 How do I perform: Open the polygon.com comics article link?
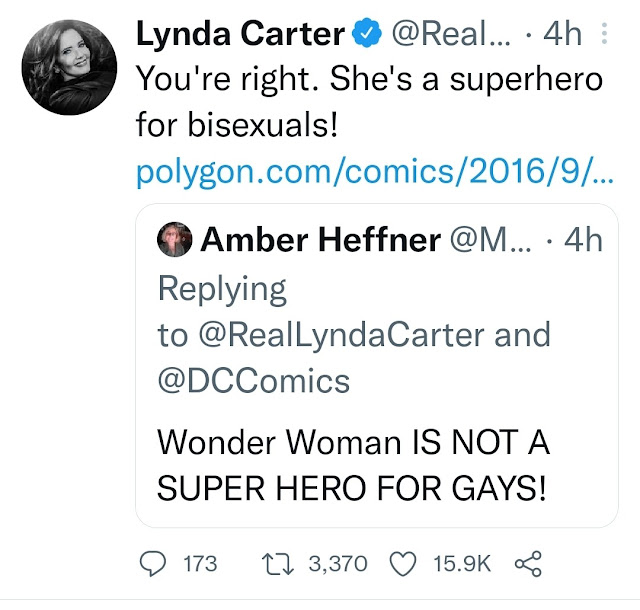tap(375, 172)
